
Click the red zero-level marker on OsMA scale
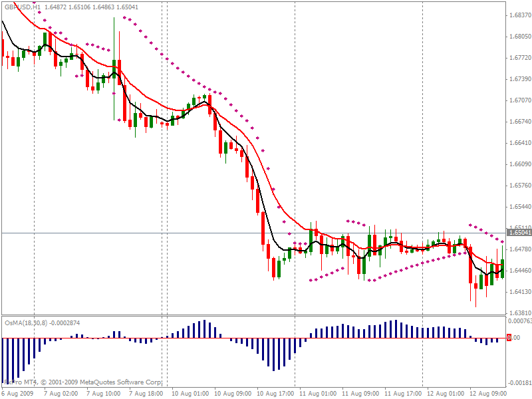509,338
